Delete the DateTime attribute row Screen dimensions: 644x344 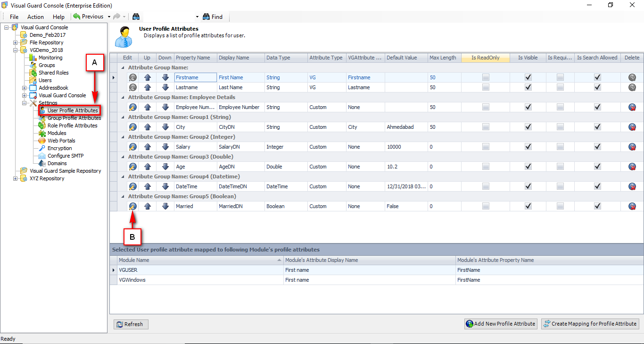tap(632, 186)
